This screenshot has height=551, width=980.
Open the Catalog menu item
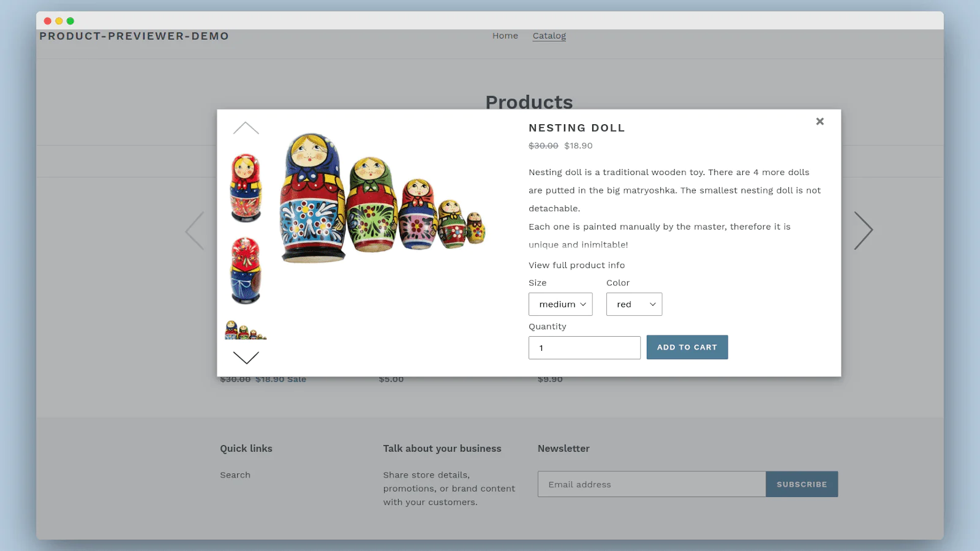click(x=549, y=36)
